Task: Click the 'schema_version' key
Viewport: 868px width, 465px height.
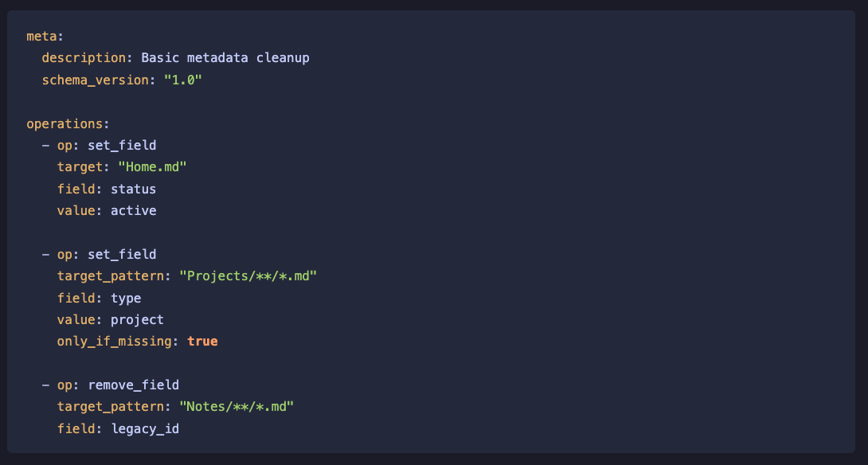Action: click(96, 80)
